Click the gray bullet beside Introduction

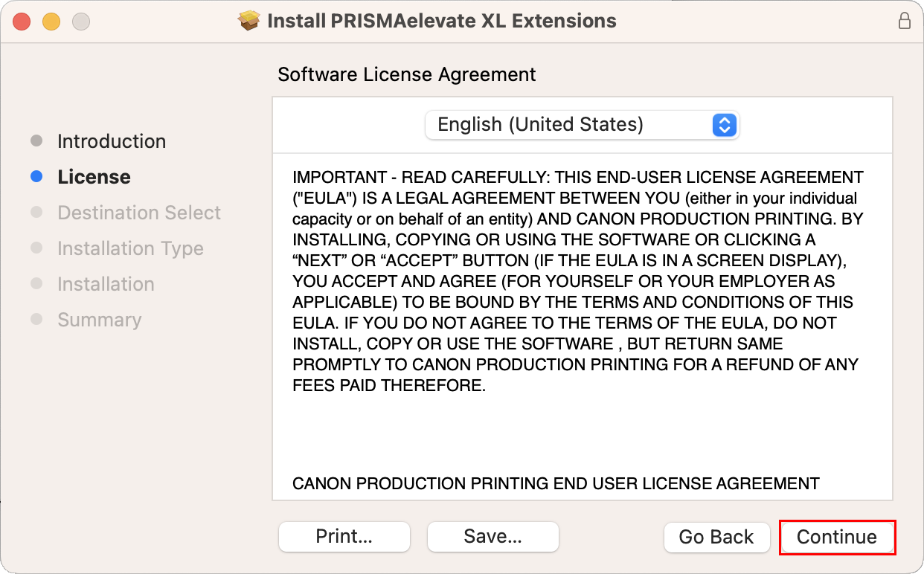pos(36,141)
